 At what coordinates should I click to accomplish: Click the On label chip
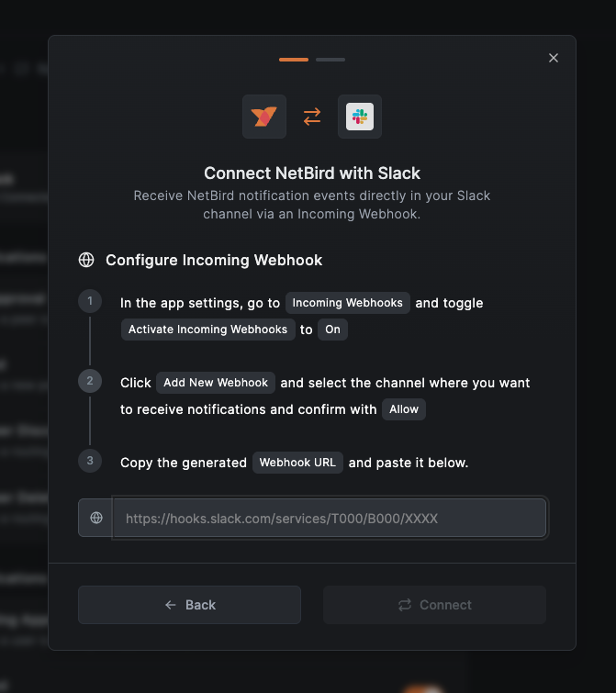pos(332,330)
